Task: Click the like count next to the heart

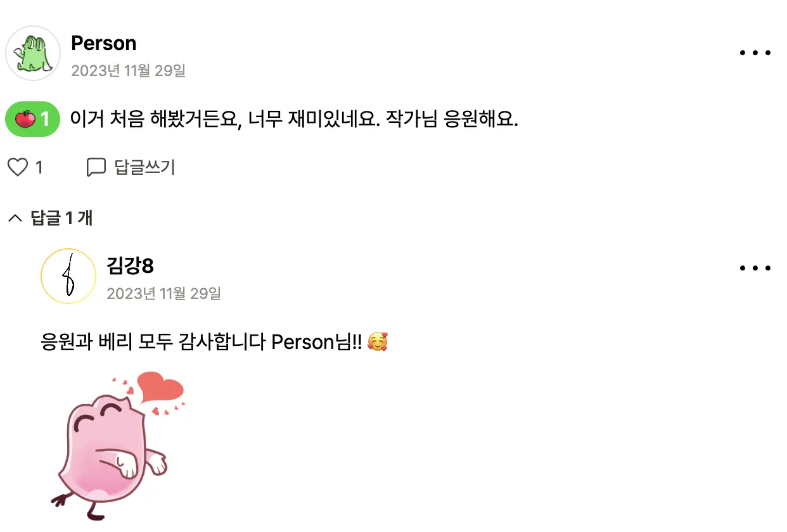Action: point(39,167)
